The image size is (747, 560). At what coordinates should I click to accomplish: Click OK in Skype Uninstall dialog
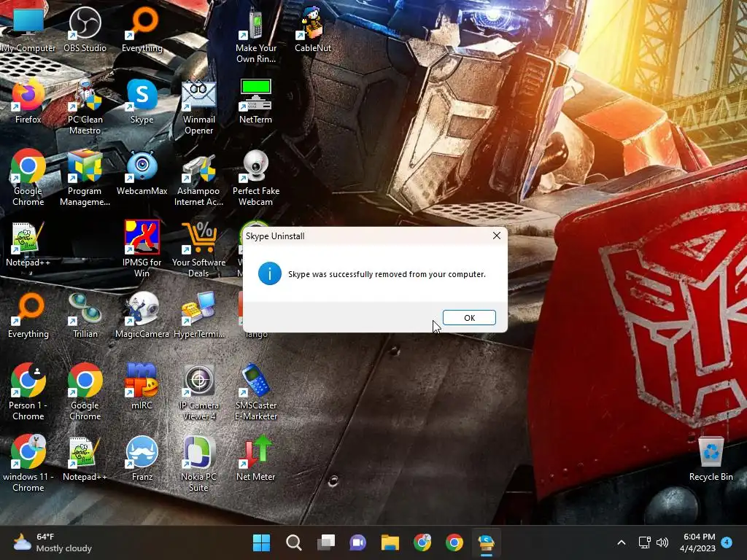[469, 318]
